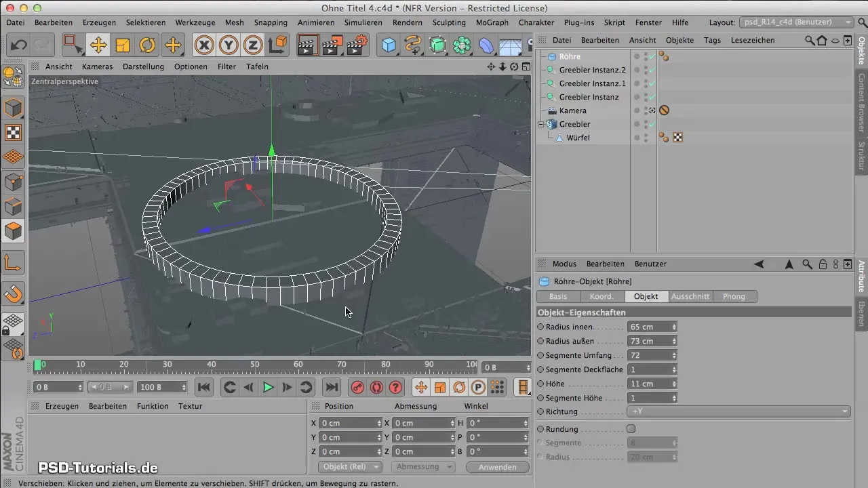Image resolution: width=868 pixels, height=488 pixels.
Task: Click the viewport layout toggle icon
Action: 526,66
